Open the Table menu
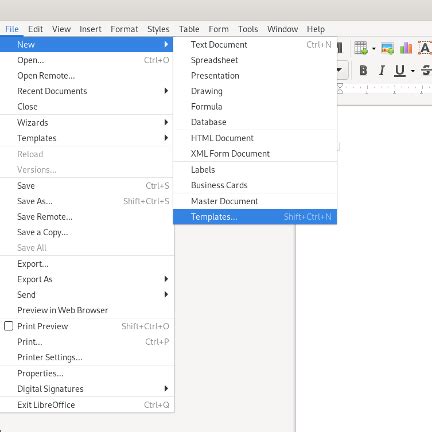This screenshot has width=432, height=432. [x=189, y=29]
